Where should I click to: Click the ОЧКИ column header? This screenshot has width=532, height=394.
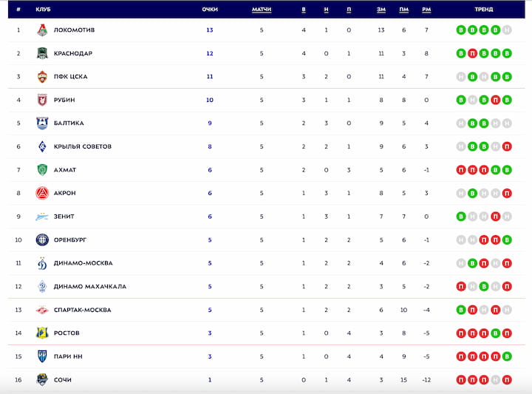click(210, 10)
